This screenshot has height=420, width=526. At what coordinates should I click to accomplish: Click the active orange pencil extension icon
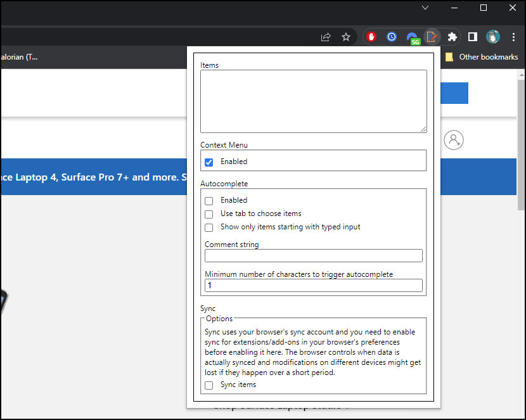(432, 37)
